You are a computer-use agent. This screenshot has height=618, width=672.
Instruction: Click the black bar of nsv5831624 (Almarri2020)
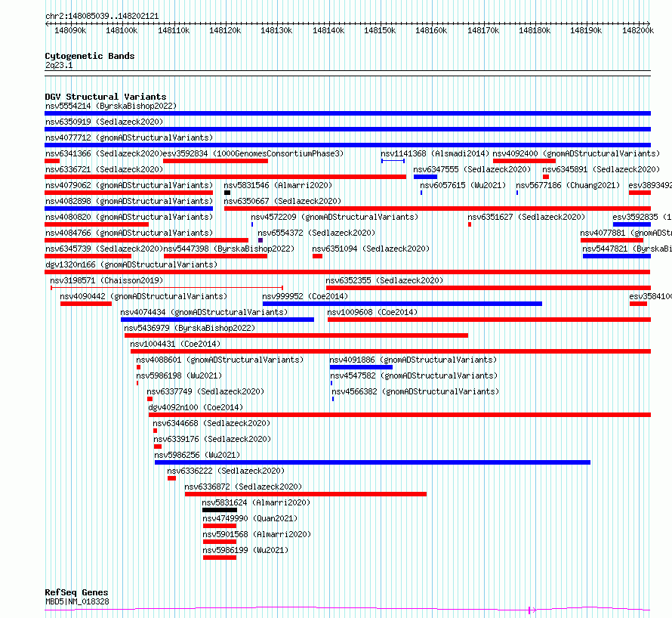point(220,510)
